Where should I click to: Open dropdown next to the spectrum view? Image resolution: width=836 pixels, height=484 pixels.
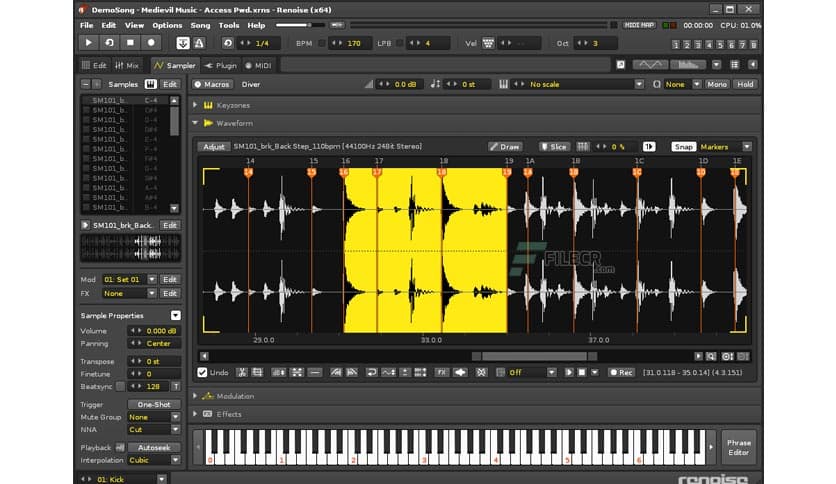[716, 65]
